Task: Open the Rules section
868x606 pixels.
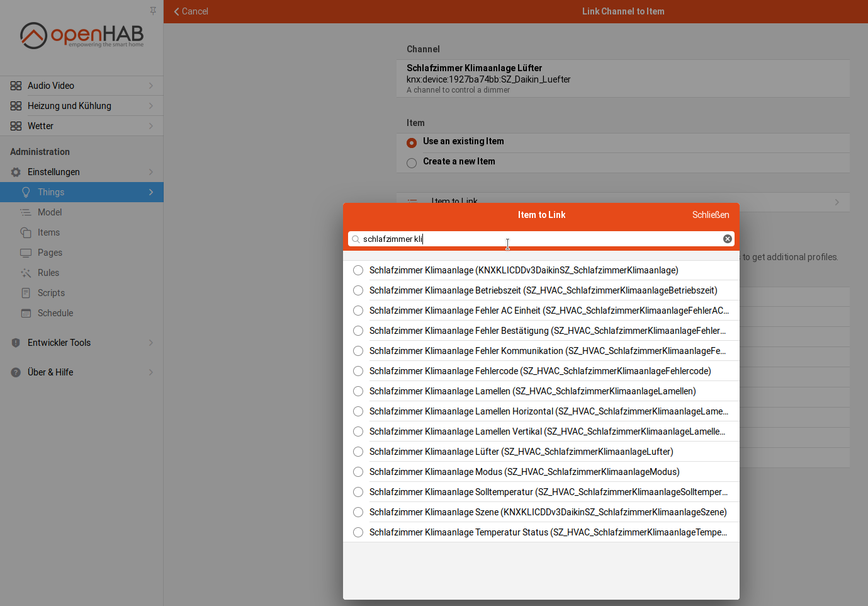Action: click(x=82, y=273)
